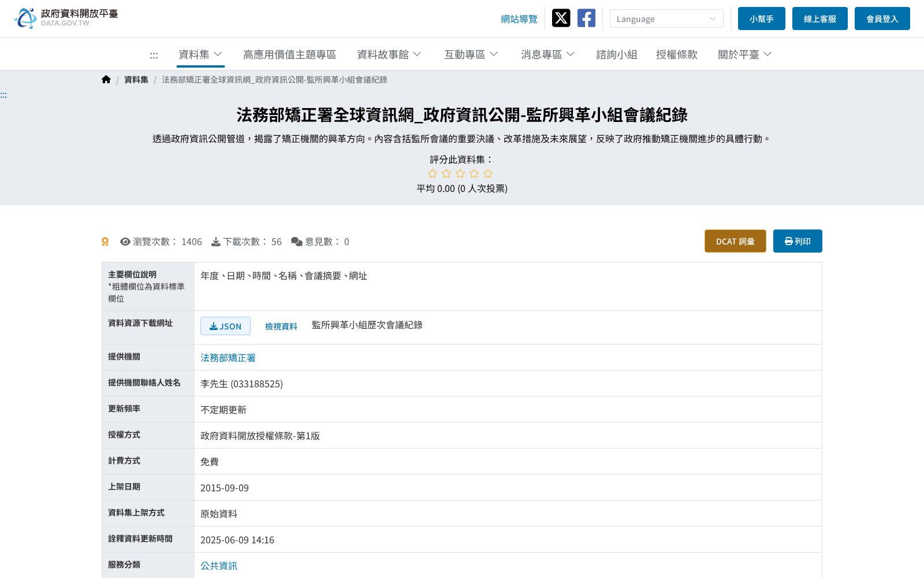Open the 法務部矯正署 agency link

click(x=228, y=358)
